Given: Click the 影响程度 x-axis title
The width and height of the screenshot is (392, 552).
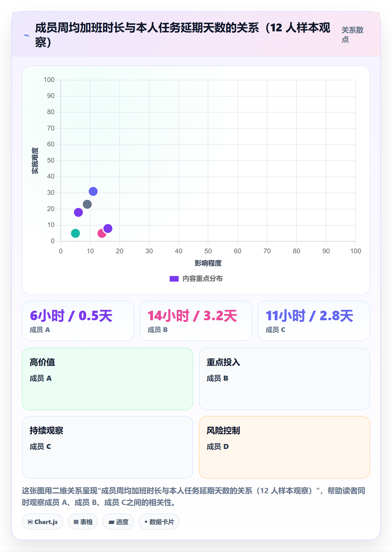Looking at the screenshot, I should pos(208,263).
